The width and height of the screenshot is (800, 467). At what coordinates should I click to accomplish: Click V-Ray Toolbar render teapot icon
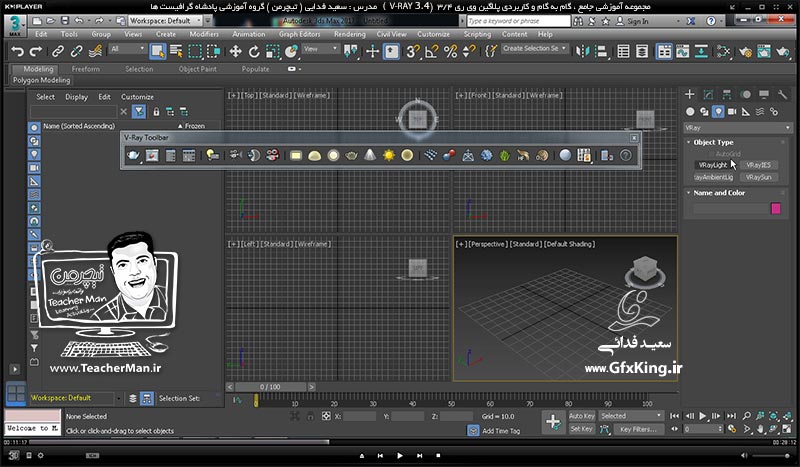coord(133,155)
